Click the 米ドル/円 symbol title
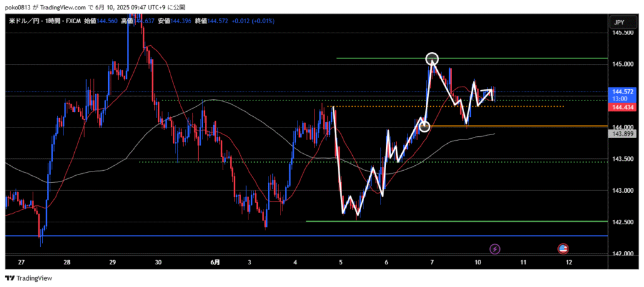 (x=25, y=21)
